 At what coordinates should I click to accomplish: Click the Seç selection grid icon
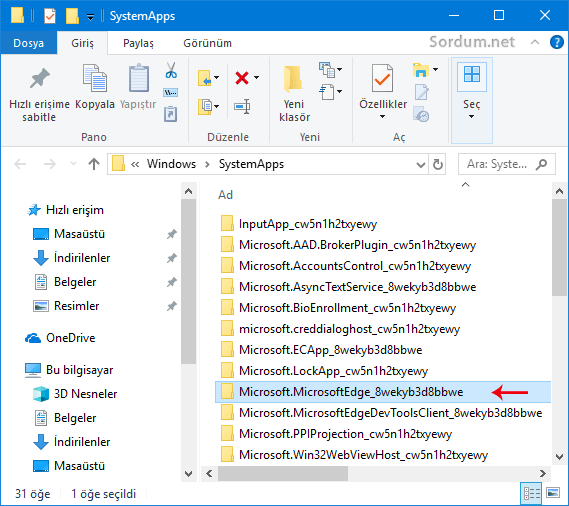click(x=472, y=74)
